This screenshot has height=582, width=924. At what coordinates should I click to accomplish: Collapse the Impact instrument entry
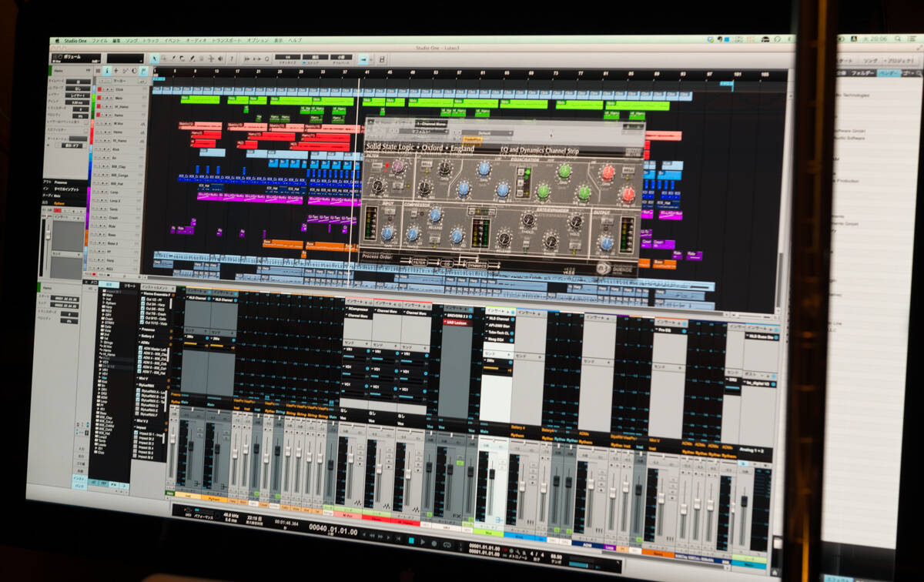136,426
